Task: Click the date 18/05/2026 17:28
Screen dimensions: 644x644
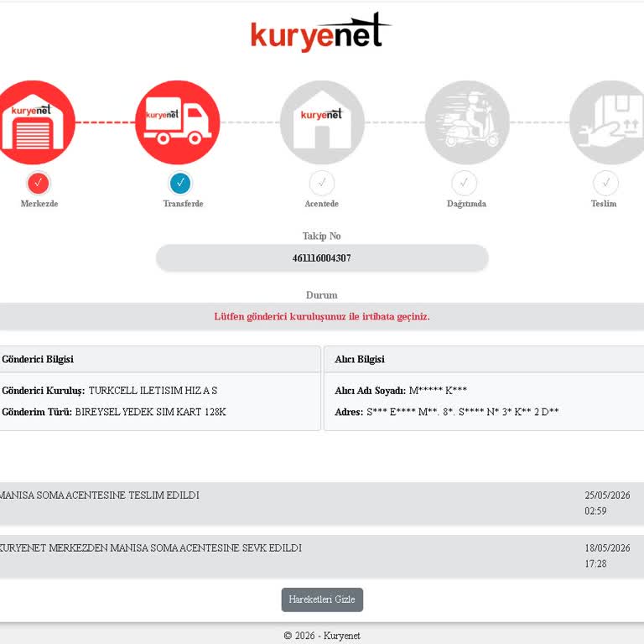Action: tap(607, 556)
